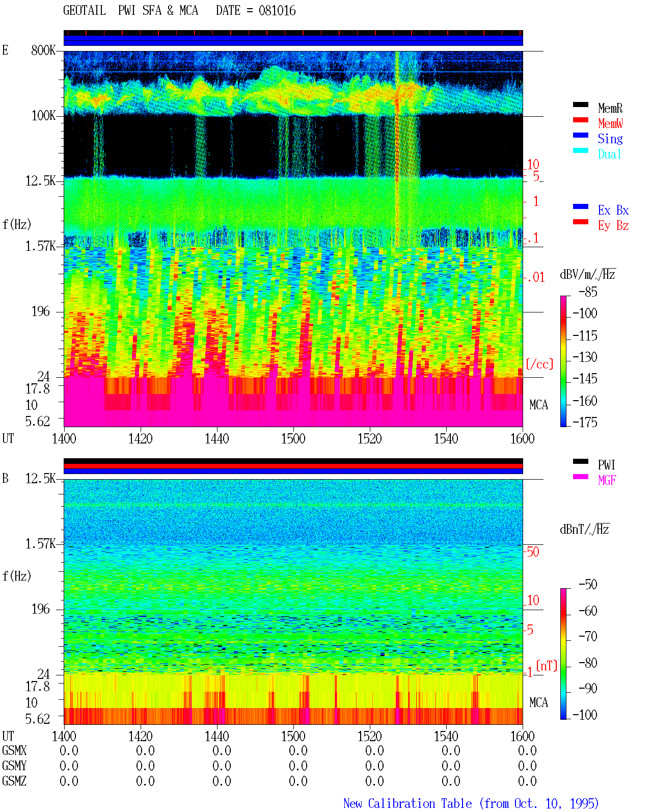Click the dBnT magnetic field color bar
652x812 pixels.
pos(563,654)
